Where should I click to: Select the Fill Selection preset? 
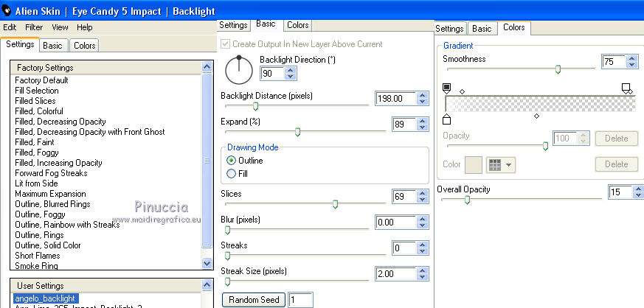coord(37,91)
